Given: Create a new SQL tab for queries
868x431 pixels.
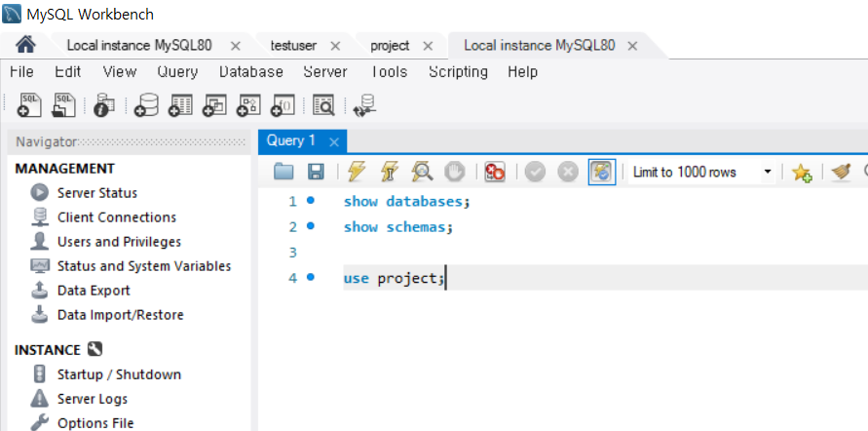Looking at the screenshot, I should point(29,104).
